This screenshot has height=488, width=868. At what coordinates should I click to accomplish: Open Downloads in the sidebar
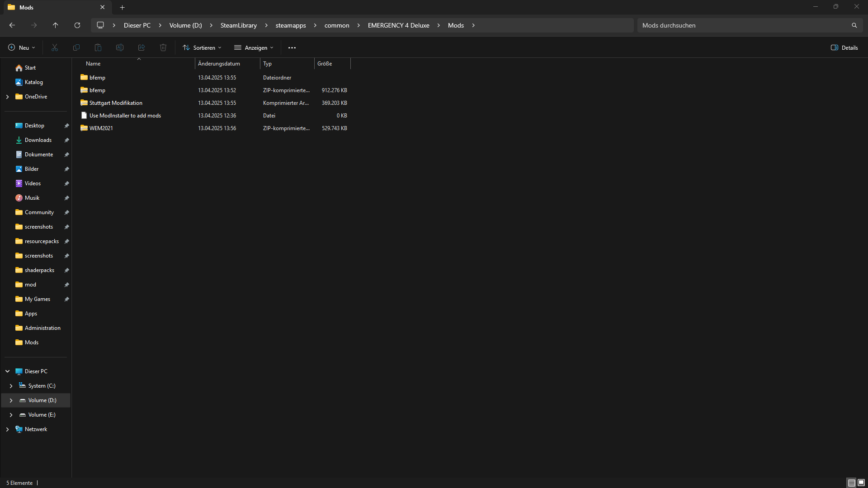point(38,140)
